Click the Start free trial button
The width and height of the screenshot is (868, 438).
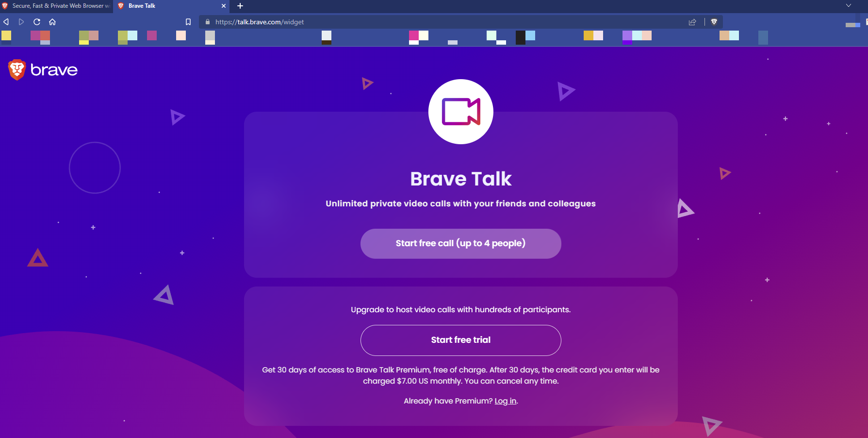coord(461,340)
